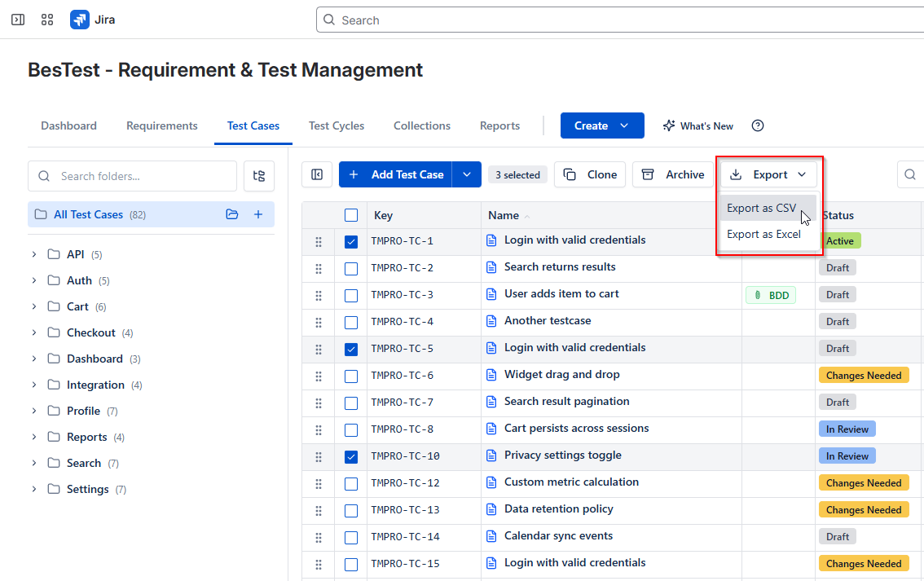
Task: Open the Reports tab
Action: [499, 125]
